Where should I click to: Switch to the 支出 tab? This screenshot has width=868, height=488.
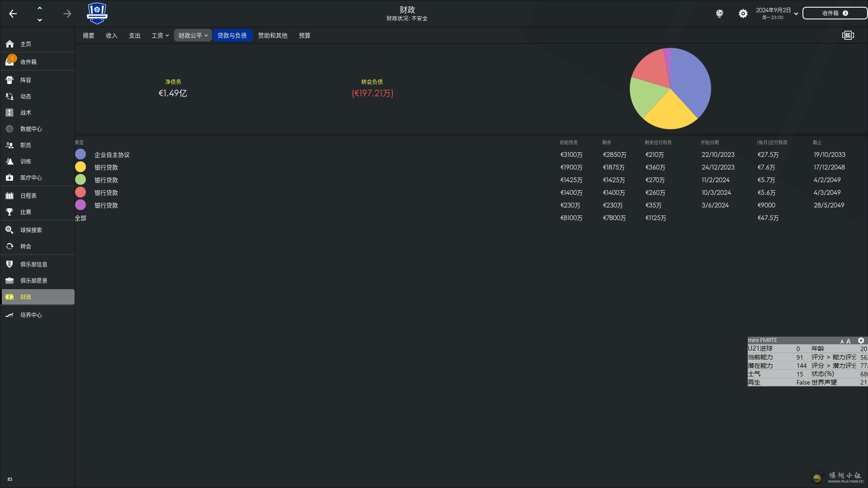pyautogui.click(x=135, y=35)
